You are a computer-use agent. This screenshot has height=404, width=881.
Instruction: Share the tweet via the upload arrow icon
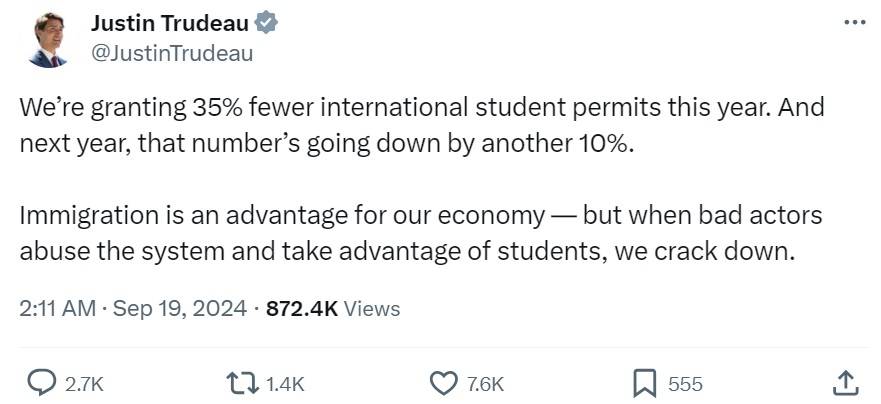(843, 382)
